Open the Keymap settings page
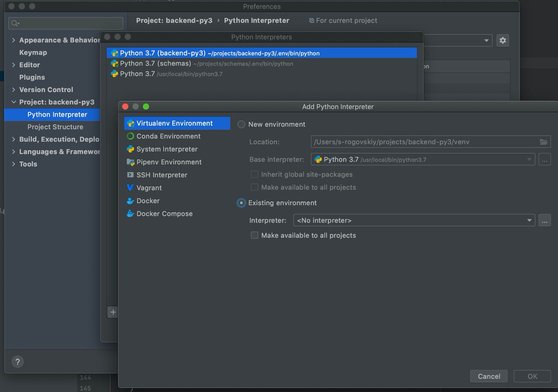Viewport: 558px width, 392px height. pyautogui.click(x=33, y=53)
